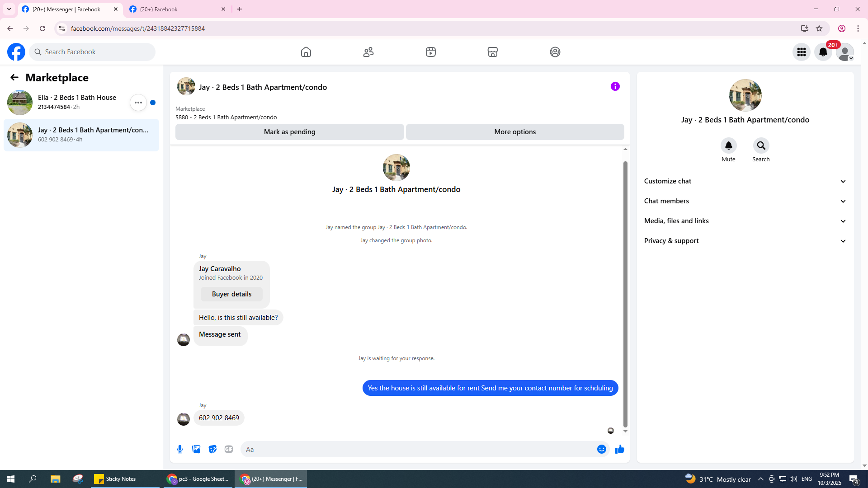Bookmark this tab with star icon
The width and height of the screenshot is (868, 488).
coord(819,28)
